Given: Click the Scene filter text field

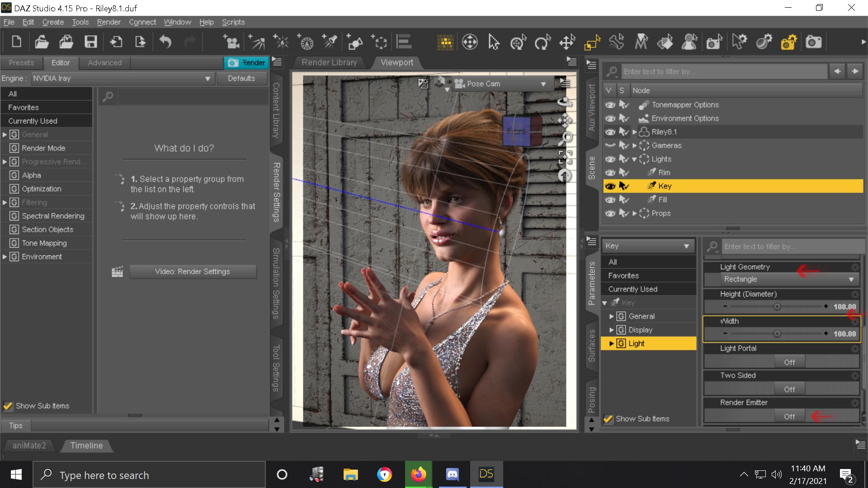Looking at the screenshot, I should pyautogui.click(x=723, y=71).
